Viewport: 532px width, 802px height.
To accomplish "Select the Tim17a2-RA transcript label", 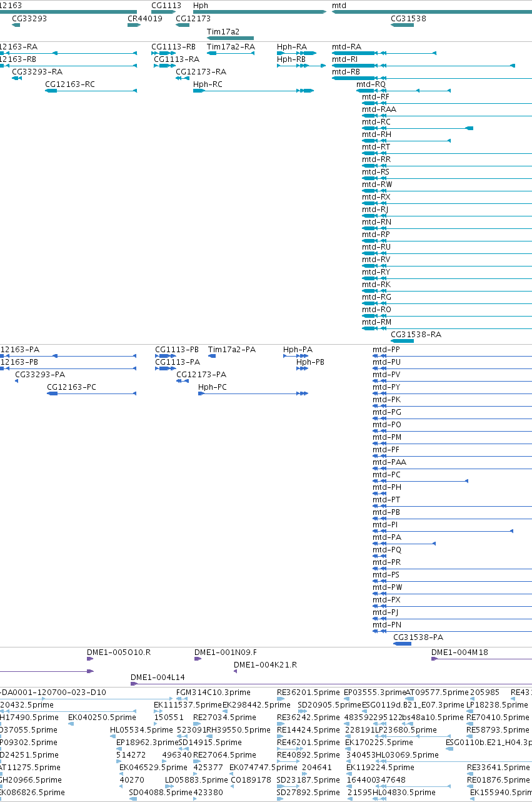I will 231,47.
